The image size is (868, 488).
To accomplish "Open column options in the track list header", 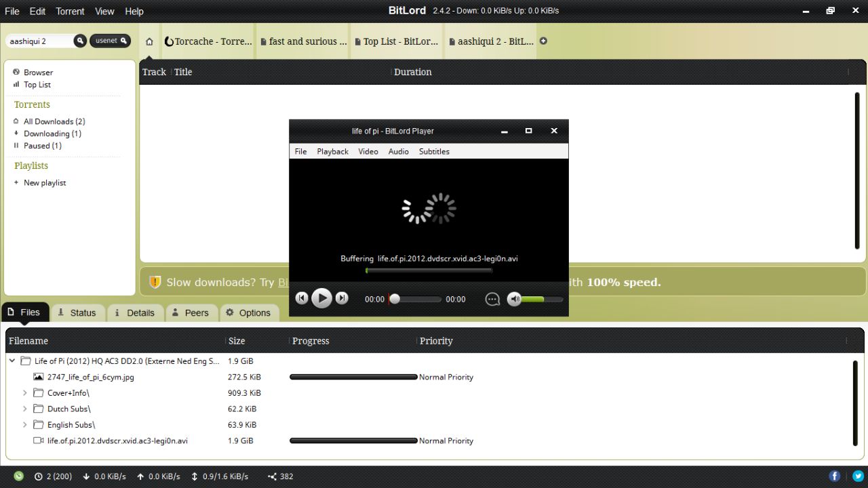I will 848,72.
